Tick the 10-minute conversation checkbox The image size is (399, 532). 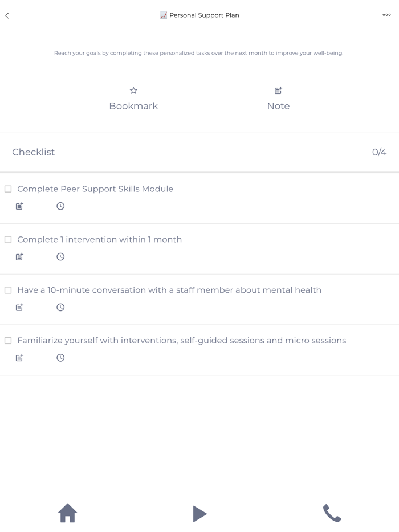pos(8,290)
